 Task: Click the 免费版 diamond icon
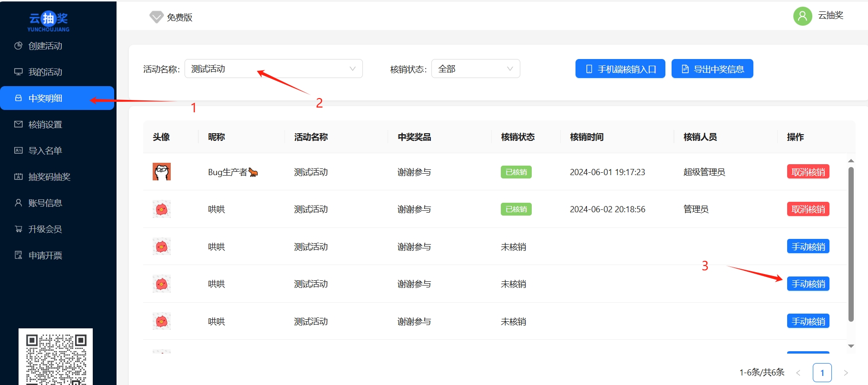156,17
